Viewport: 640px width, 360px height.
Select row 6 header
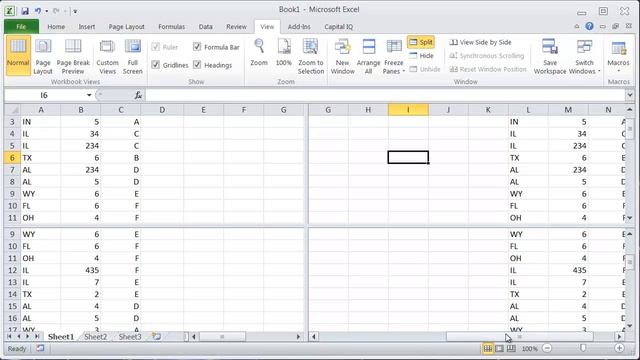[12, 158]
